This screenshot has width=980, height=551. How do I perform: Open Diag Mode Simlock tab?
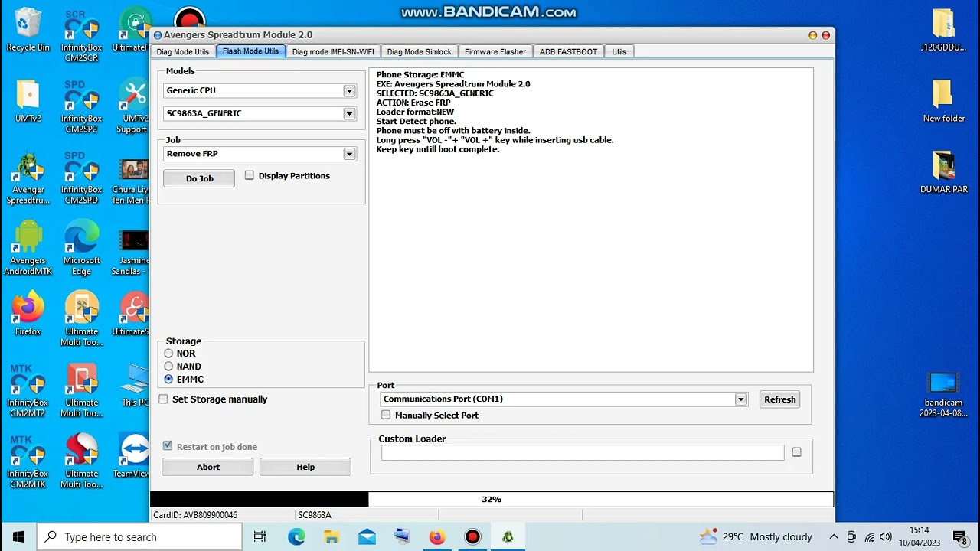[420, 52]
